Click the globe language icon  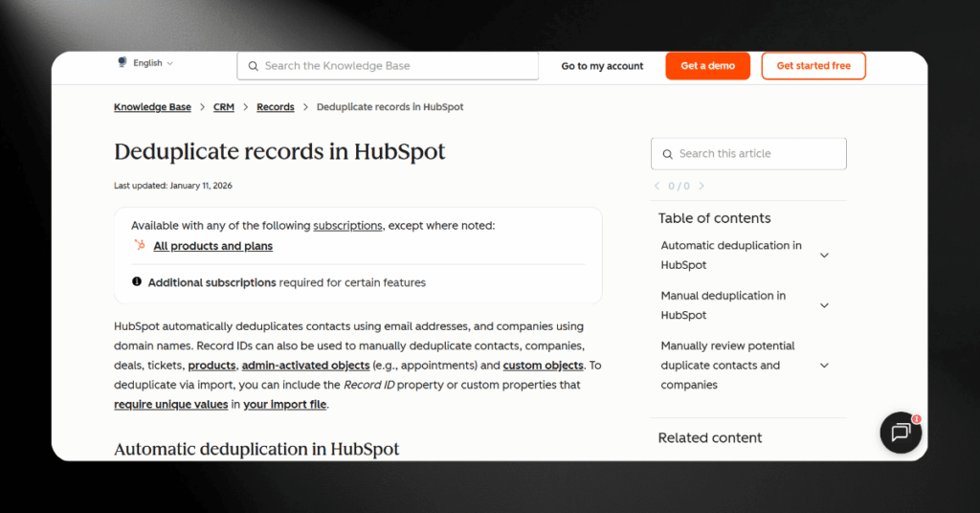pyautogui.click(x=122, y=62)
